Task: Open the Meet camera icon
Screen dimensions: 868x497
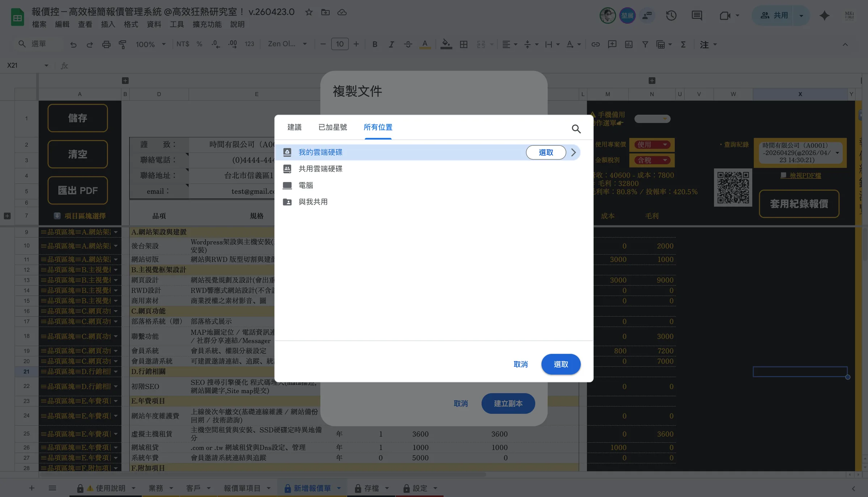Action: (x=725, y=16)
